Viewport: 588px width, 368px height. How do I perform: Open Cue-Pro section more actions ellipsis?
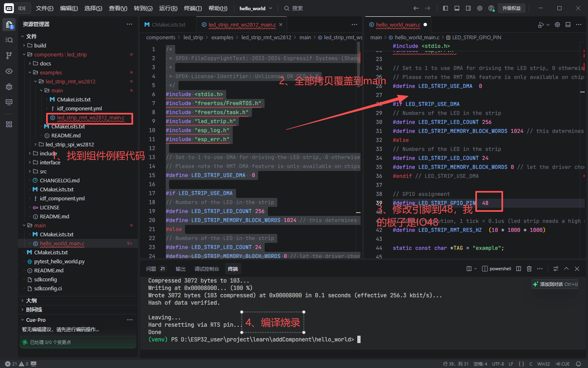coord(130,320)
